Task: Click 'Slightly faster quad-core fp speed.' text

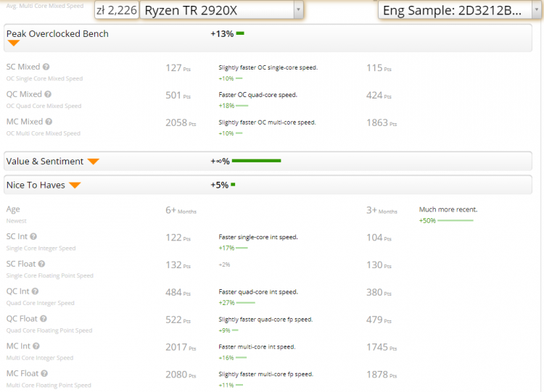Action: tap(265, 320)
